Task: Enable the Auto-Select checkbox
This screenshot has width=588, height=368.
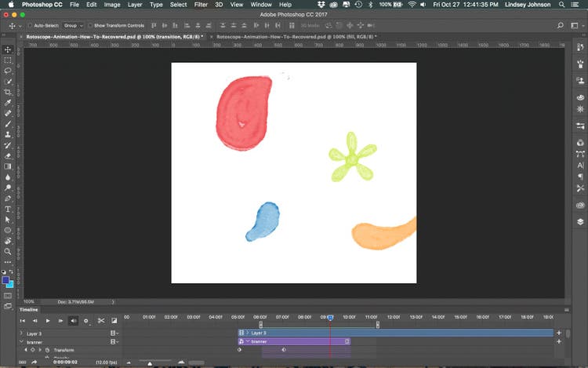Action: pyautogui.click(x=30, y=26)
